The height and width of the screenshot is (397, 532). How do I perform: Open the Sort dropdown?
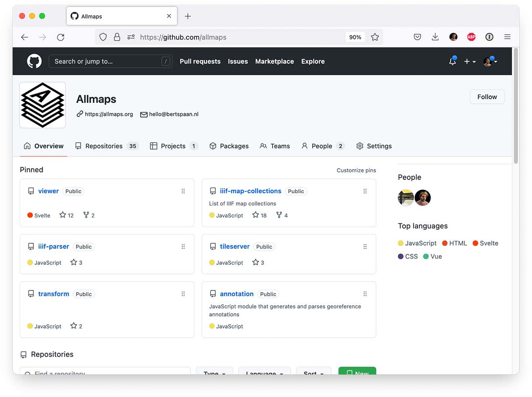313,371
